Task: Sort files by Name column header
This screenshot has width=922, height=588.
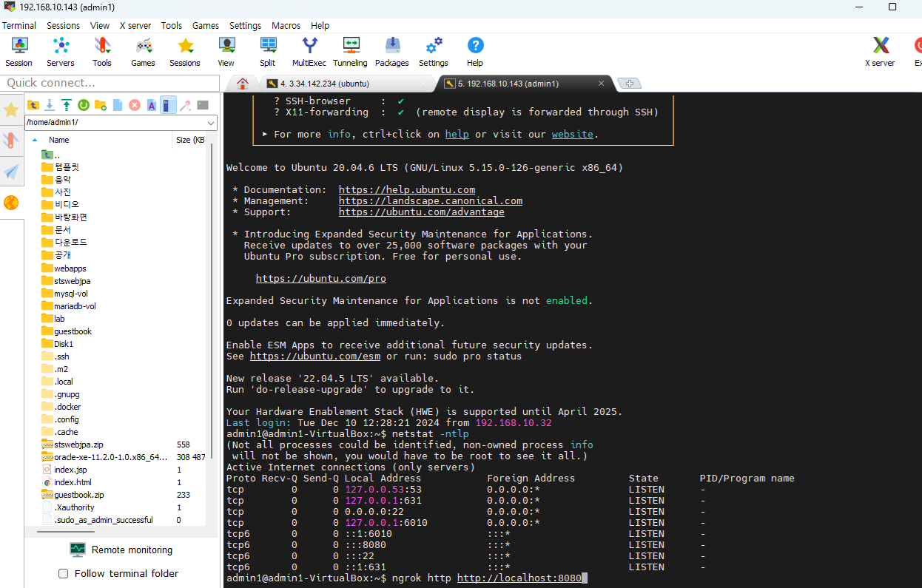Action: click(59, 140)
